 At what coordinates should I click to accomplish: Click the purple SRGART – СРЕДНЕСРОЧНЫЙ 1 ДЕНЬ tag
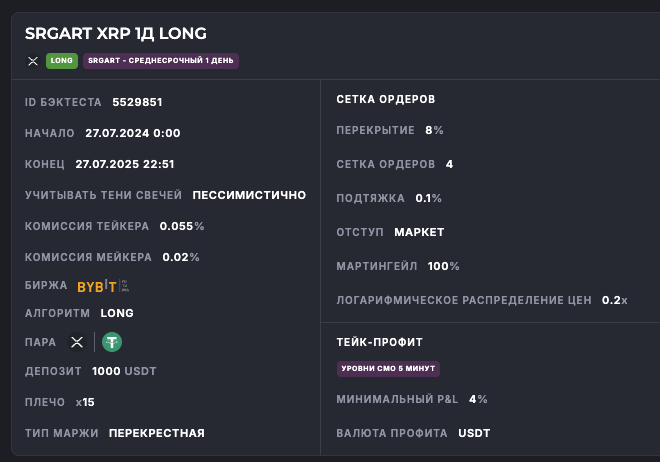(161, 61)
